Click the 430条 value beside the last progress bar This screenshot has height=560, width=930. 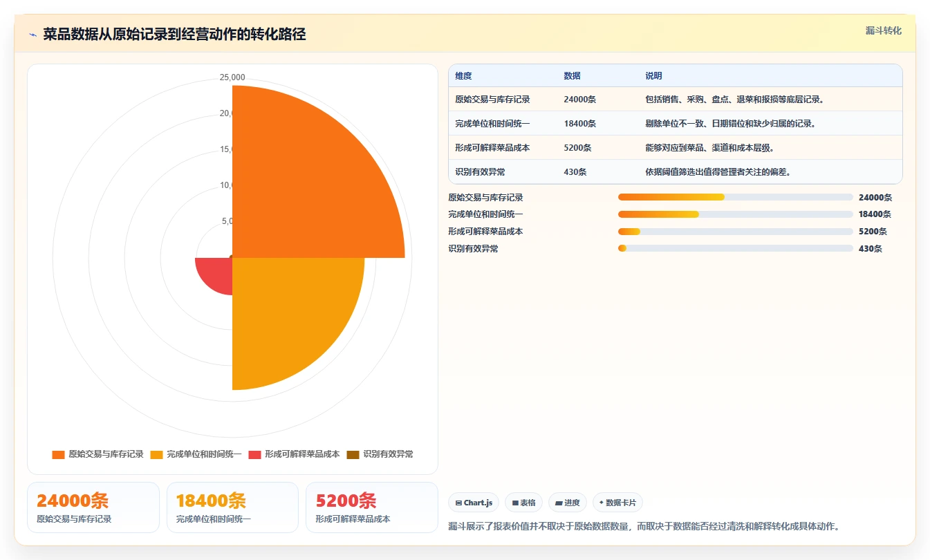[x=871, y=248]
